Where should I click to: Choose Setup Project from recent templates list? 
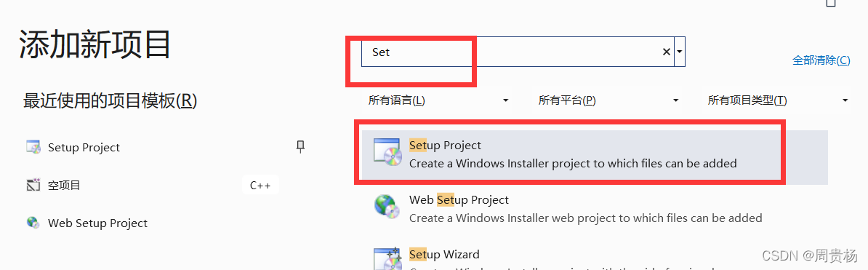coord(84,148)
